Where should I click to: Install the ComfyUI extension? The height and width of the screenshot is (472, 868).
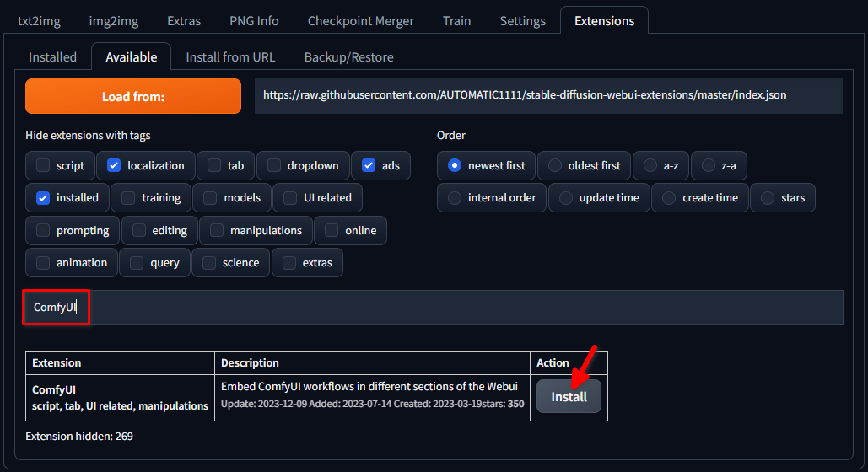(569, 396)
